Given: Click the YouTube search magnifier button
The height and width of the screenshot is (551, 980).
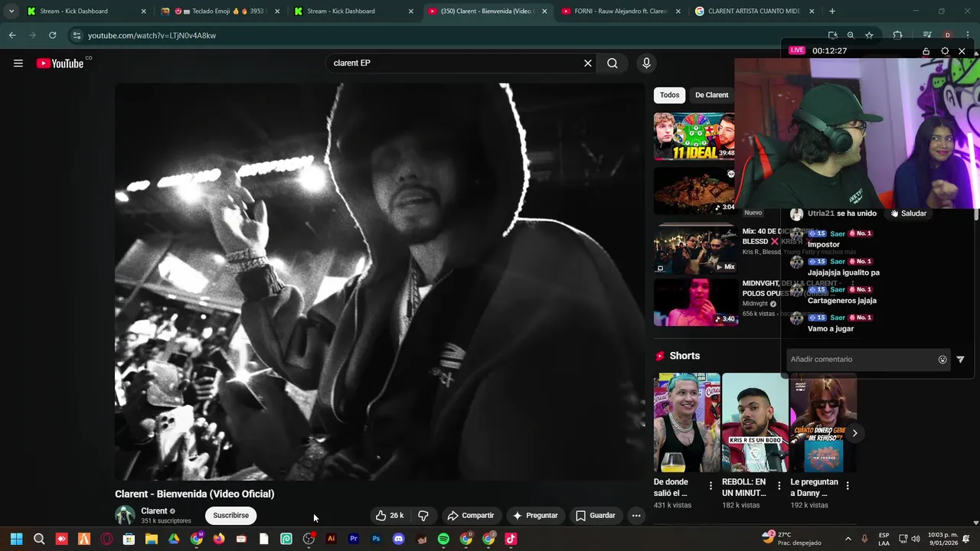Looking at the screenshot, I should (612, 64).
